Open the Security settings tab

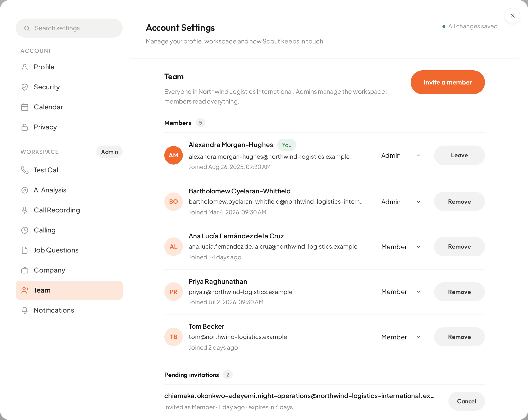(69, 87)
